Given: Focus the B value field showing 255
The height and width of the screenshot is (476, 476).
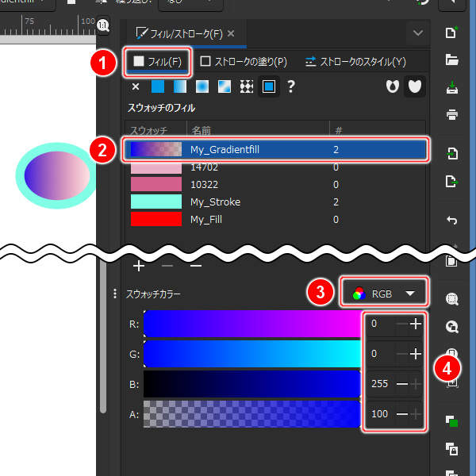Looking at the screenshot, I should (x=380, y=384).
